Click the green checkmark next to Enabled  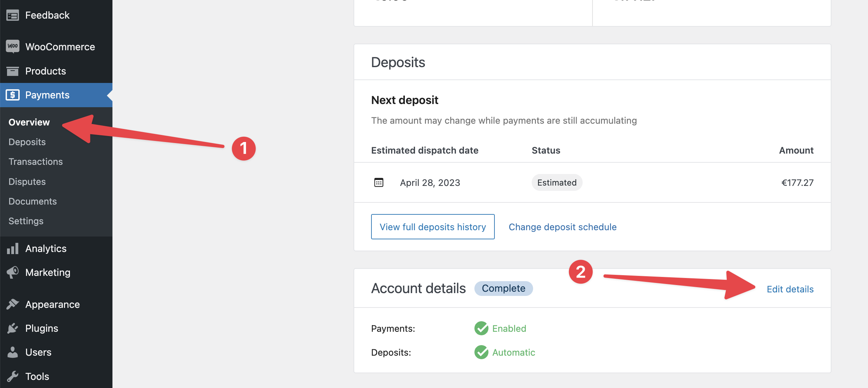tap(481, 328)
